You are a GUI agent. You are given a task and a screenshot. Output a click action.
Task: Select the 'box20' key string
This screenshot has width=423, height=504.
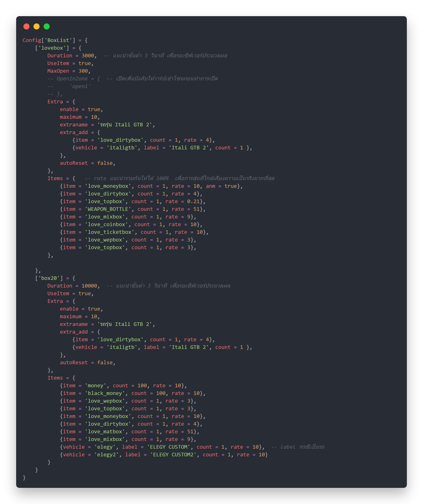click(49, 278)
